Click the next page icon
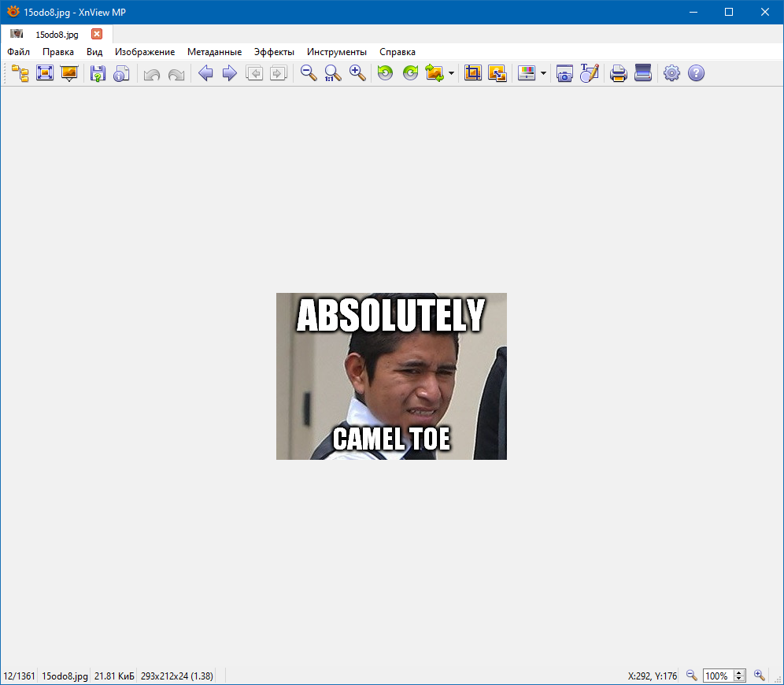Screen dimensions: 784x685 [x=278, y=73]
